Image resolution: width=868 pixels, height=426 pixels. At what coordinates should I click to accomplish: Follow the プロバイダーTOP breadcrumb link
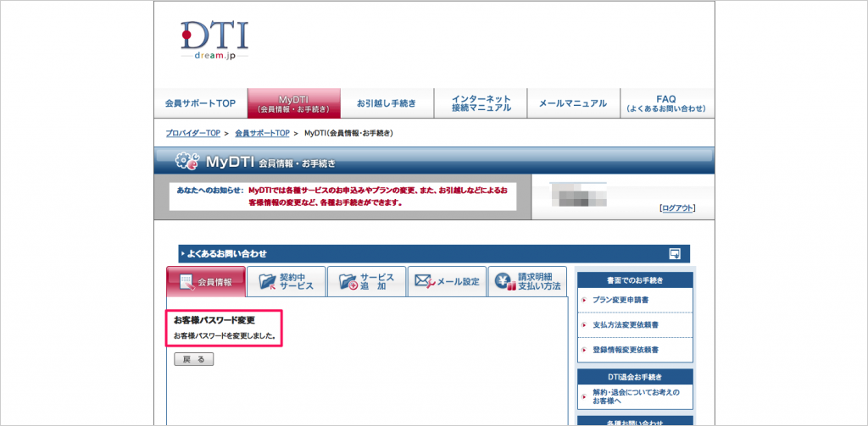pyautogui.click(x=193, y=133)
